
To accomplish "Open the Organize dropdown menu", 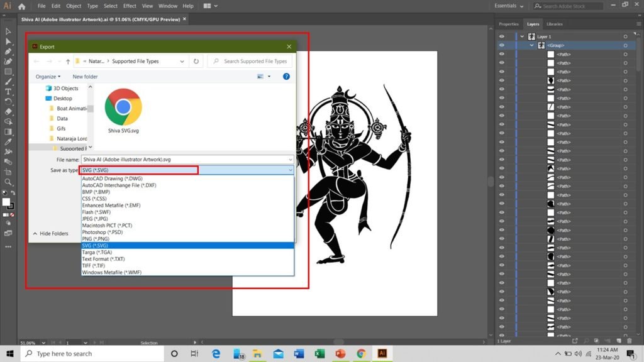I will pyautogui.click(x=48, y=76).
